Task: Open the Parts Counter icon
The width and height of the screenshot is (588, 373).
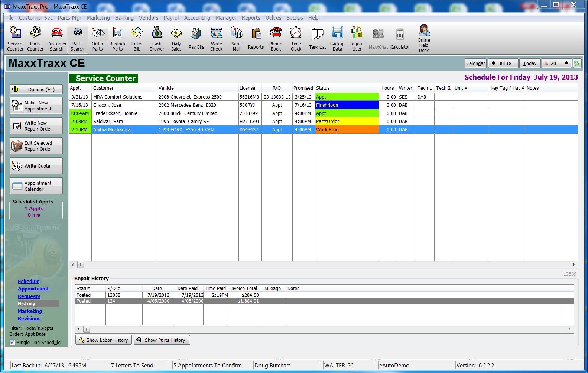Action: click(x=35, y=39)
